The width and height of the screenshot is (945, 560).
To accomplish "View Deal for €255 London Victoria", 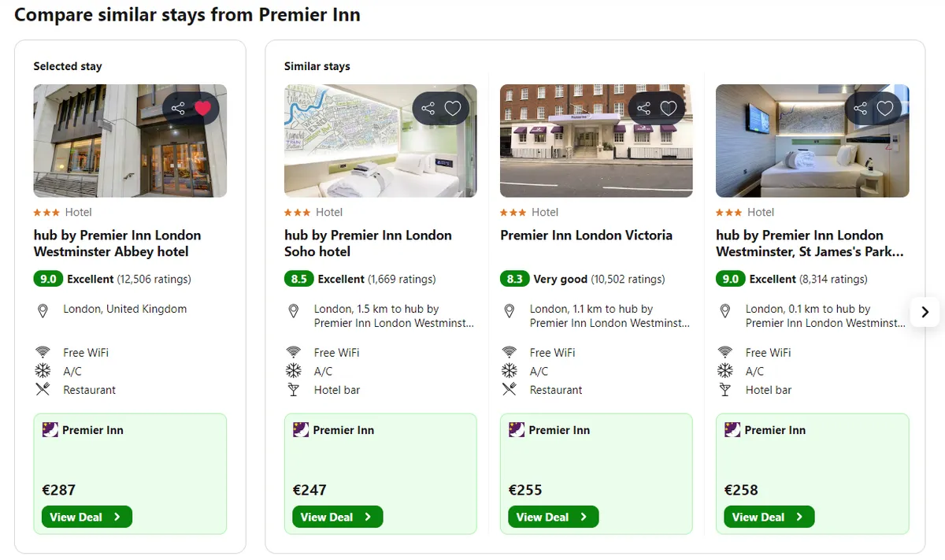I will [x=553, y=517].
